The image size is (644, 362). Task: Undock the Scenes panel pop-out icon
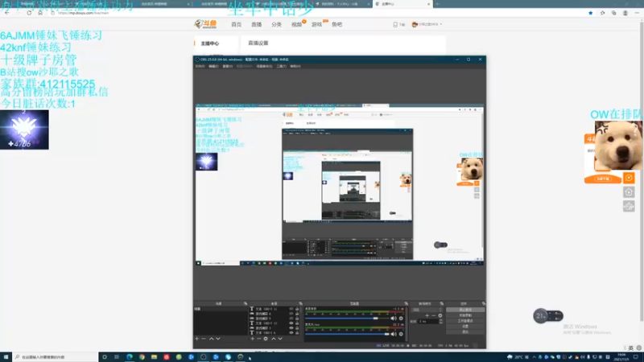pos(246,304)
